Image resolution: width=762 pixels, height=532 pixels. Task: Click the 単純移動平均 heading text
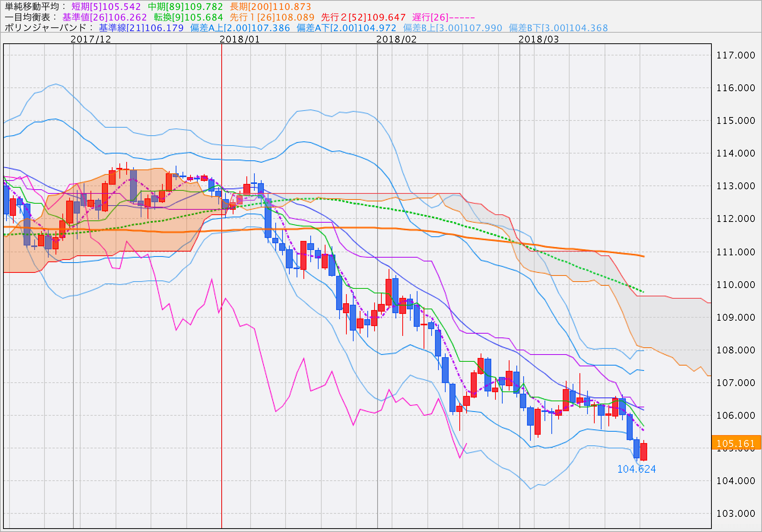coord(32,6)
